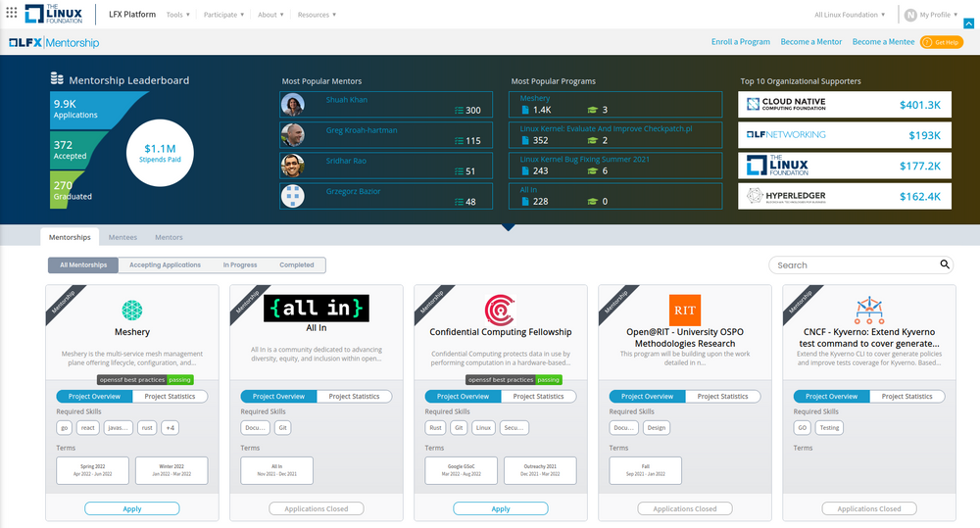
Task: Open the apps grid launcher icon
Action: coord(12,15)
